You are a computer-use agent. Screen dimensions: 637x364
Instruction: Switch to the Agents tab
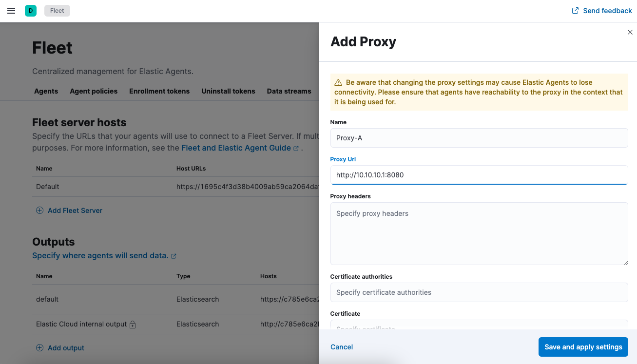coord(46,91)
